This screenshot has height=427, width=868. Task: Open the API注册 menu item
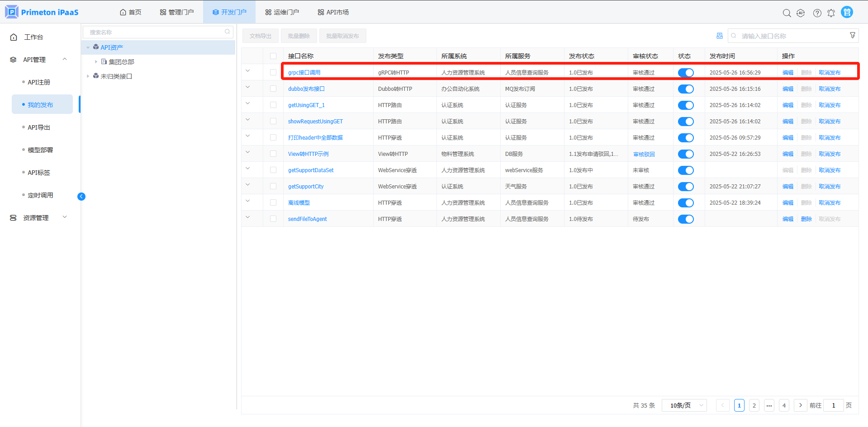39,82
